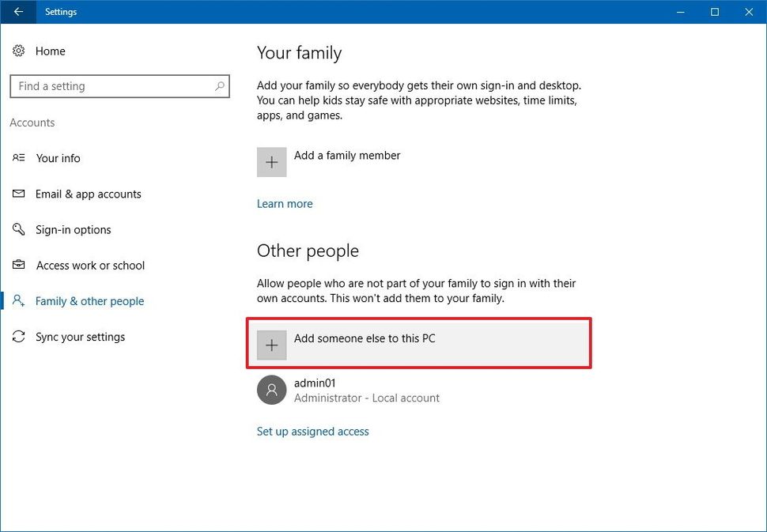767x532 pixels.
Task: Click the Your family section heading
Action: tap(299, 53)
